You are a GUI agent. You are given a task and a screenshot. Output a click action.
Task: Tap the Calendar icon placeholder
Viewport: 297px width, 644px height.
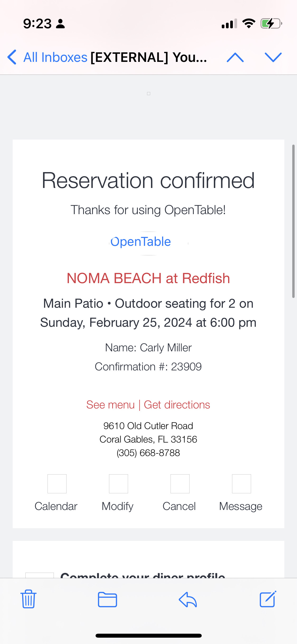pos(57,484)
